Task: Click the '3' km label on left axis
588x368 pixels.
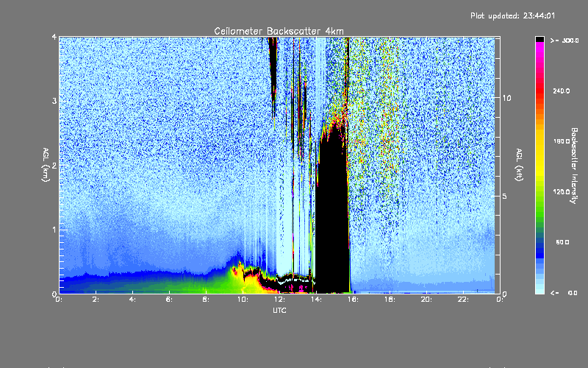Action: coord(54,101)
